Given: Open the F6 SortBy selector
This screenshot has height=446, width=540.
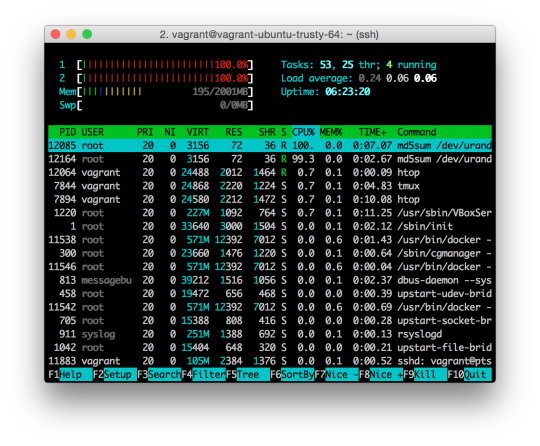Looking at the screenshot, I should [x=292, y=374].
